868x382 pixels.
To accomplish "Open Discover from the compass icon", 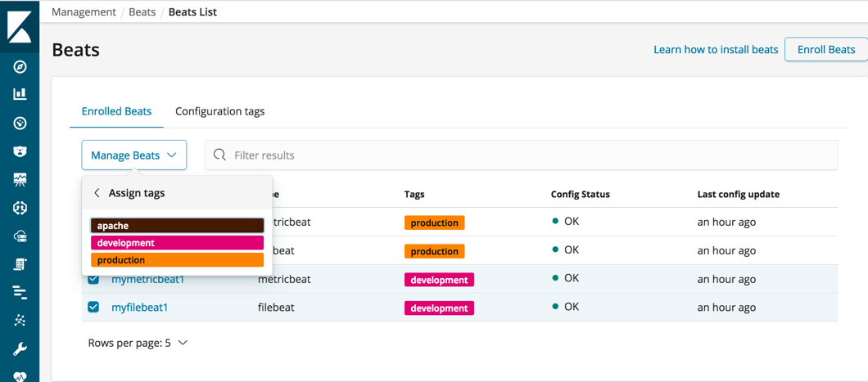I will coord(20,67).
